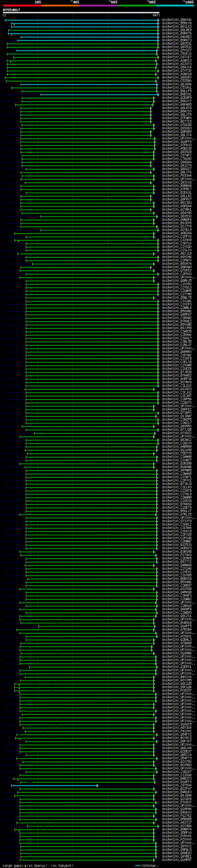Click label UniRef100_P05091
The image size is (197, 868).
pos(177,836)
